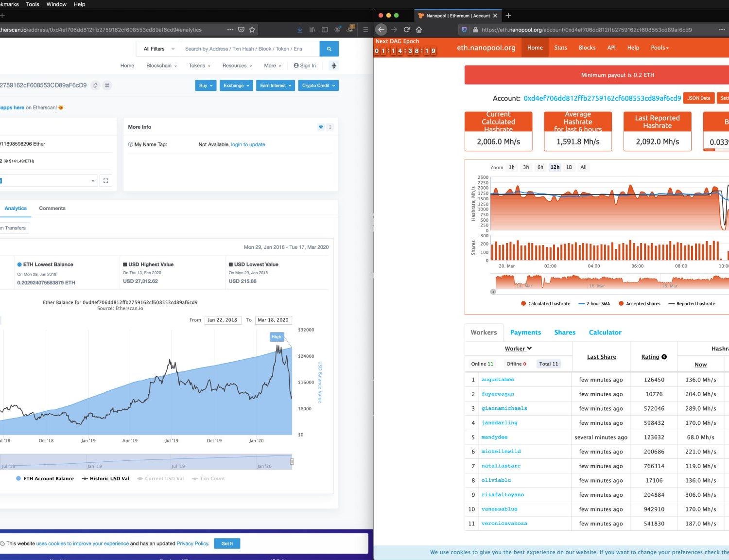
Task: Click Sign In on Etherscan
Action: pos(305,66)
